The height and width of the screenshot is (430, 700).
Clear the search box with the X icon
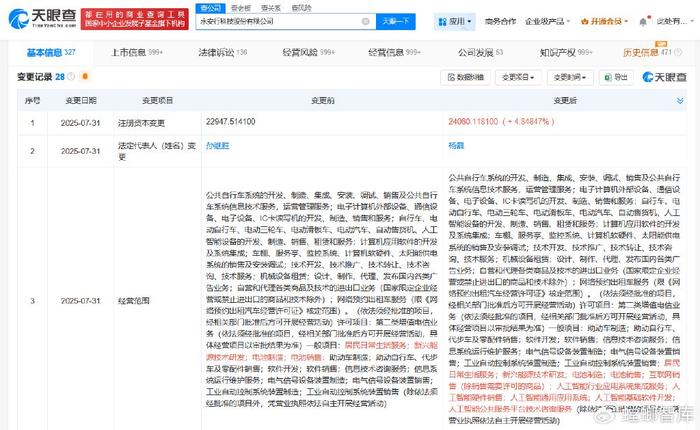[x=366, y=21]
